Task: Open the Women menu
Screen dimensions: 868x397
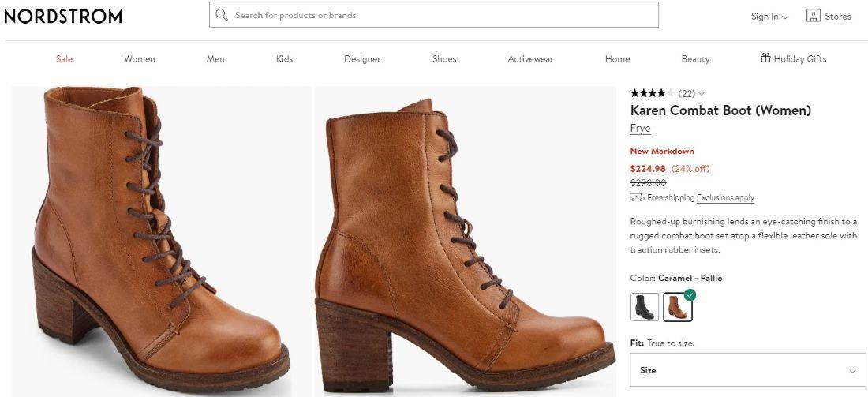Action: click(140, 59)
